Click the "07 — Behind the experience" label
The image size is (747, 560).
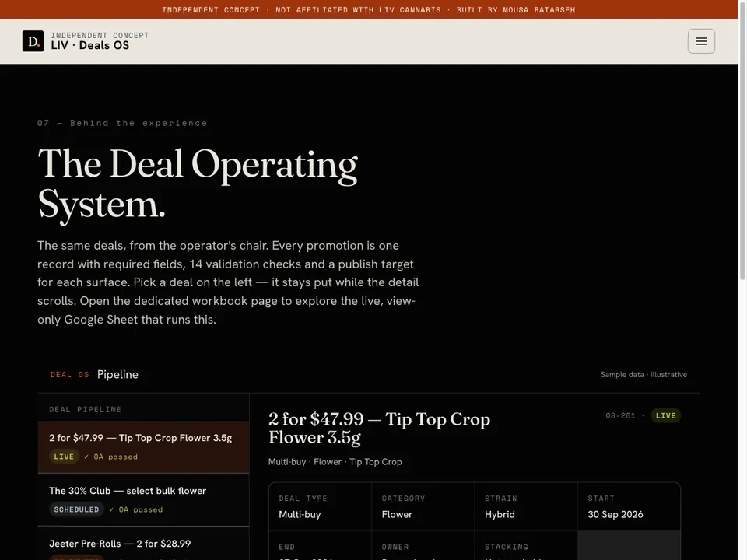[x=122, y=123]
